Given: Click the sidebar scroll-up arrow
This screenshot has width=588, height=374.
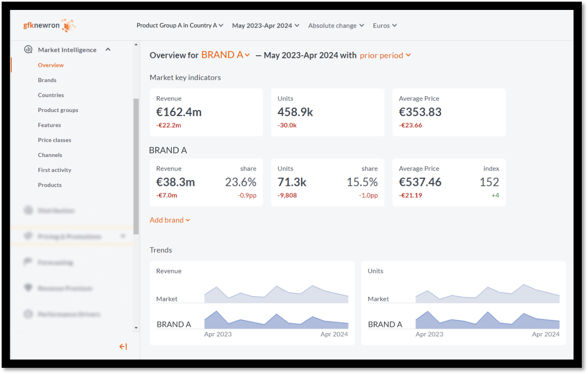Looking at the screenshot, I should [136, 45].
